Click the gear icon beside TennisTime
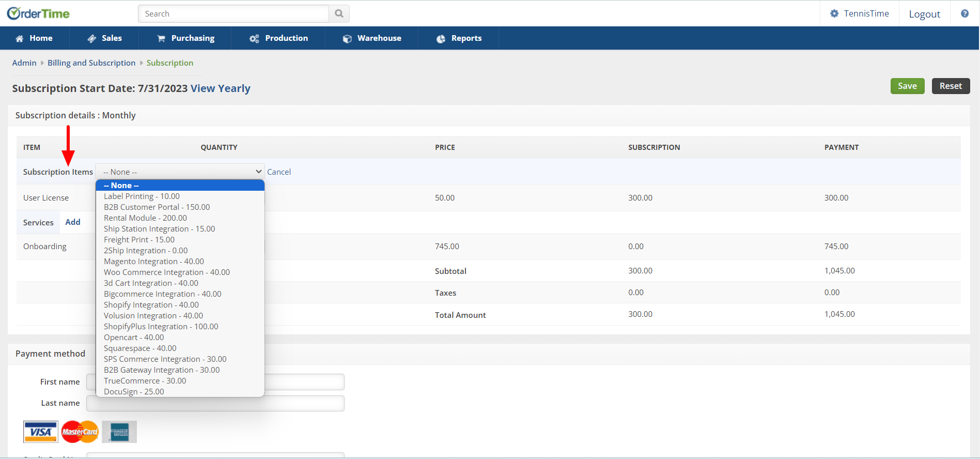The width and height of the screenshot is (980, 459). [834, 13]
